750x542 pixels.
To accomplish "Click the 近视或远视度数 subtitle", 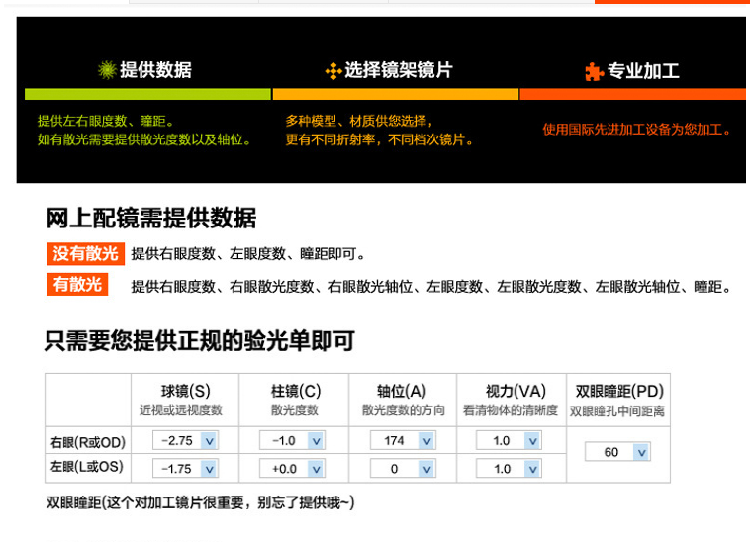I will (181, 410).
